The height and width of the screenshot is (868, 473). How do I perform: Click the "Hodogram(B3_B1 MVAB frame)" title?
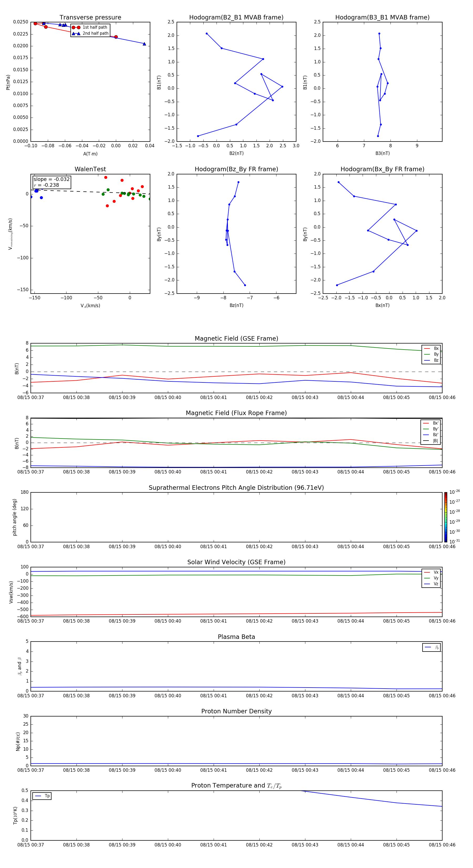tap(382, 18)
